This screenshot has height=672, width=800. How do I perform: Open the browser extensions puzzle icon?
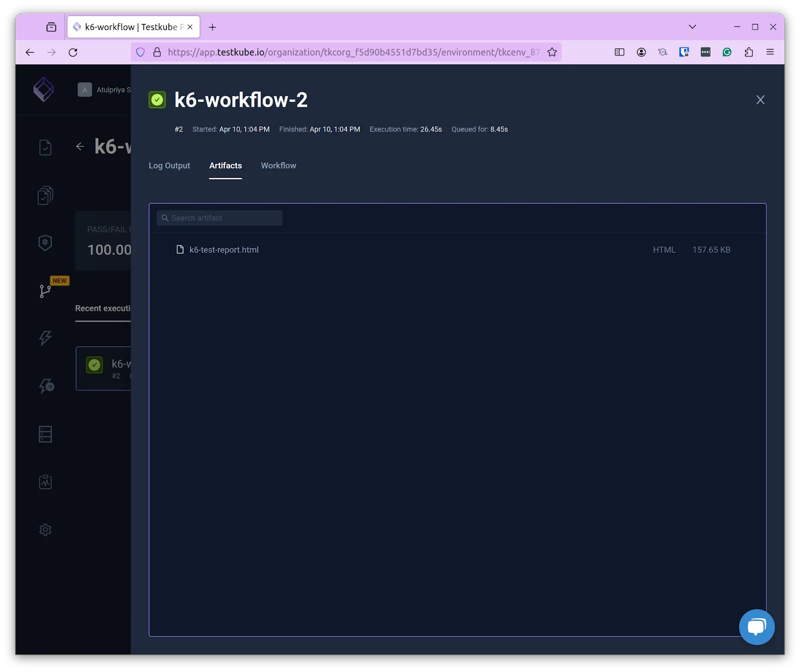coord(748,52)
